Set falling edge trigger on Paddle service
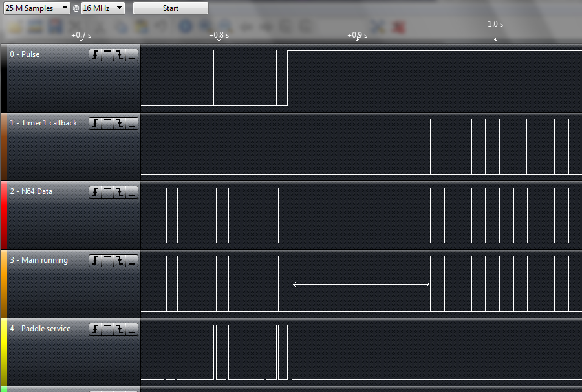 (120, 329)
